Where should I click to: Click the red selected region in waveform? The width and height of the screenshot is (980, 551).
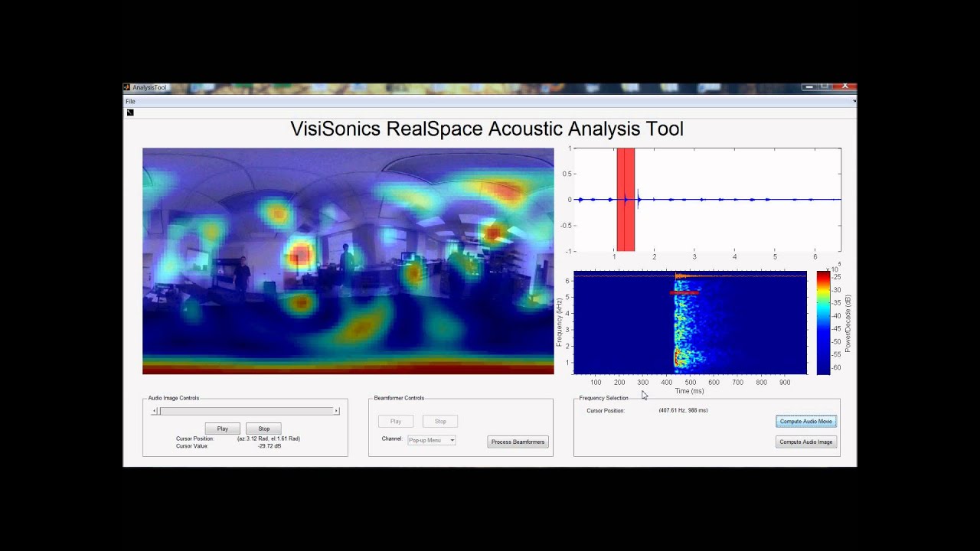[626, 199]
